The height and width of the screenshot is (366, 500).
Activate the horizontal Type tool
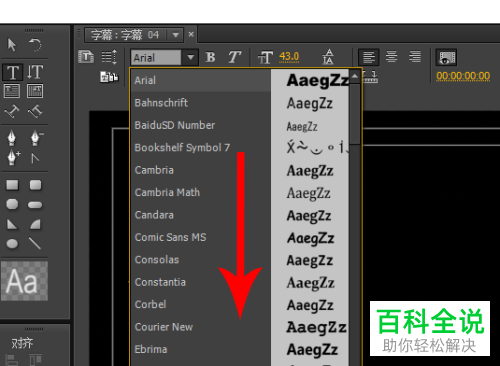pos(13,72)
